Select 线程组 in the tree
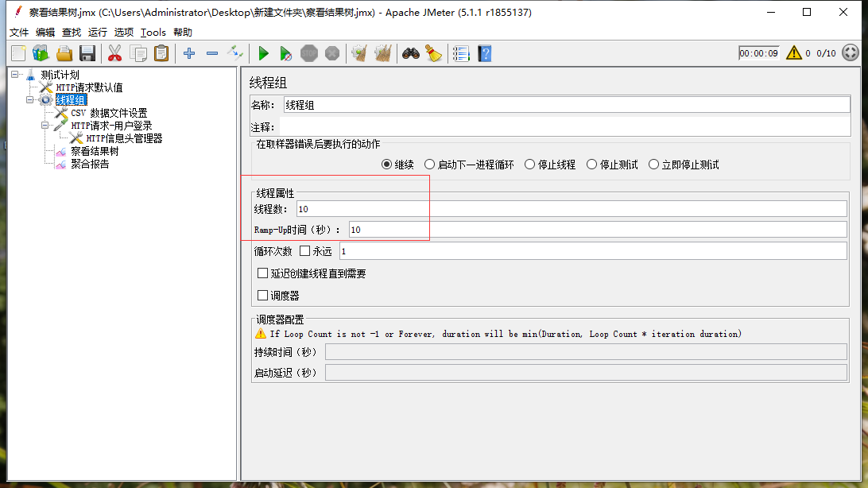The image size is (868, 488). (71, 100)
